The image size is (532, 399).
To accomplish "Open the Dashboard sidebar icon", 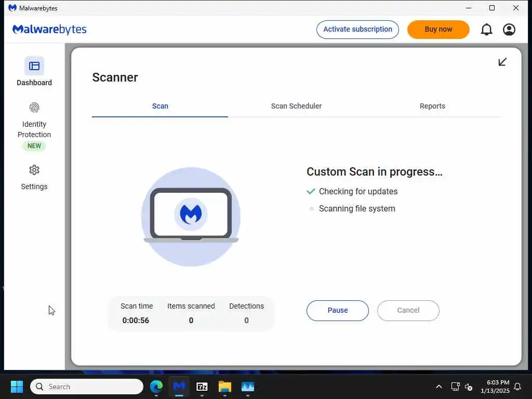I will (34, 66).
